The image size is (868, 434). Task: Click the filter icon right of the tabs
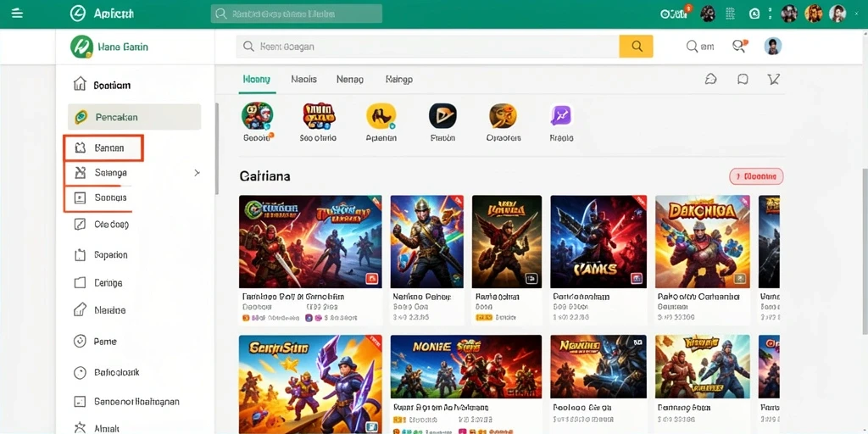[773, 79]
